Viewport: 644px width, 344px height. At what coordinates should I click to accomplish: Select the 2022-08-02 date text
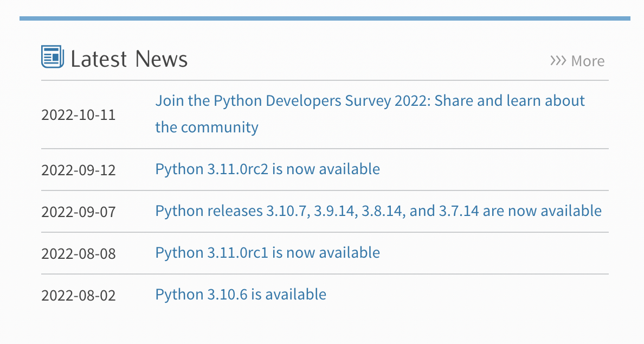79,296
